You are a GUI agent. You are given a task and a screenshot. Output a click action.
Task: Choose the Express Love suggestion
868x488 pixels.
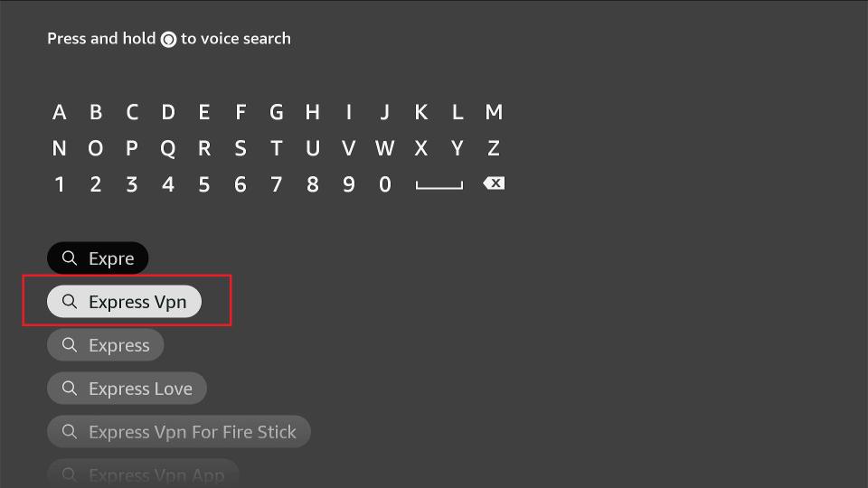click(x=127, y=389)
